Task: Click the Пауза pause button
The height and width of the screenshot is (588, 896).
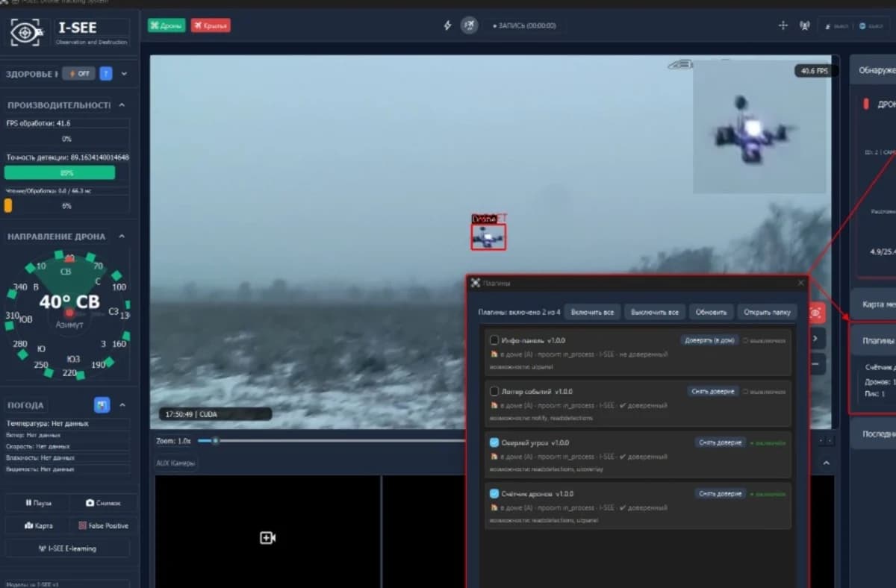Action: (x=39, y=503)
